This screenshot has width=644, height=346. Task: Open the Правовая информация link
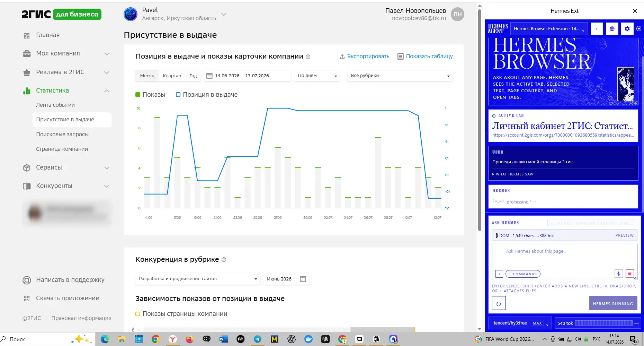coord(81,318)
